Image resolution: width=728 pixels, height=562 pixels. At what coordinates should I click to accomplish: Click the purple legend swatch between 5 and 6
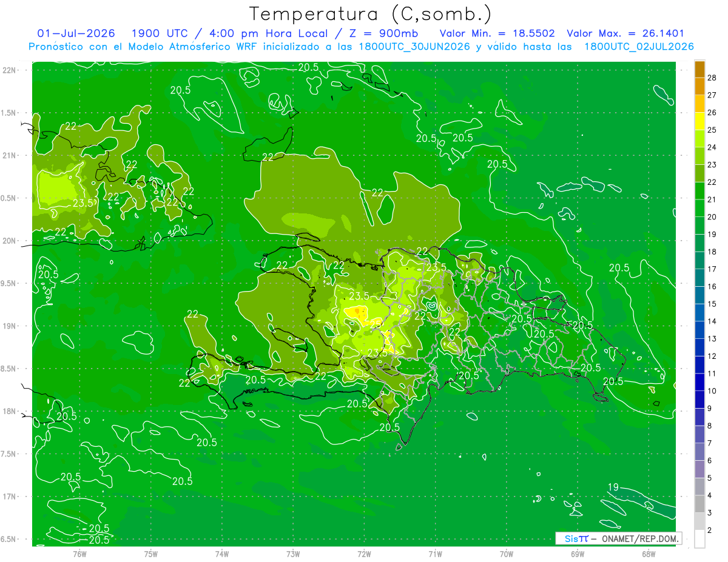tap(699, 470)
